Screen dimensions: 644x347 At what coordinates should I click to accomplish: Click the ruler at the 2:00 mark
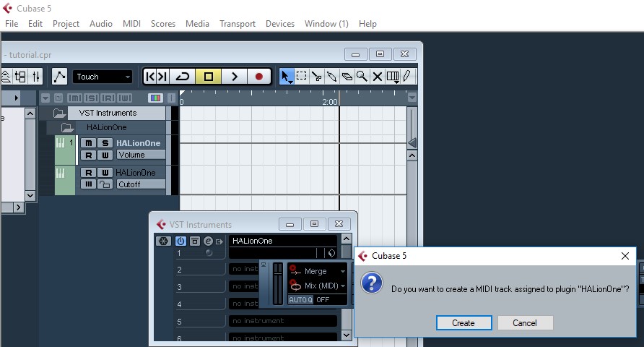coord(330,101)
